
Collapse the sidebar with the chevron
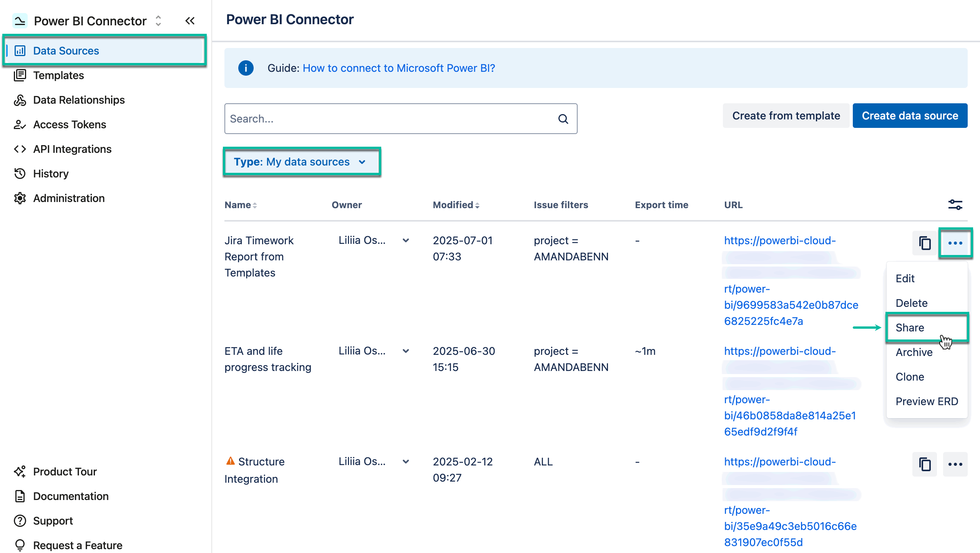189,21
